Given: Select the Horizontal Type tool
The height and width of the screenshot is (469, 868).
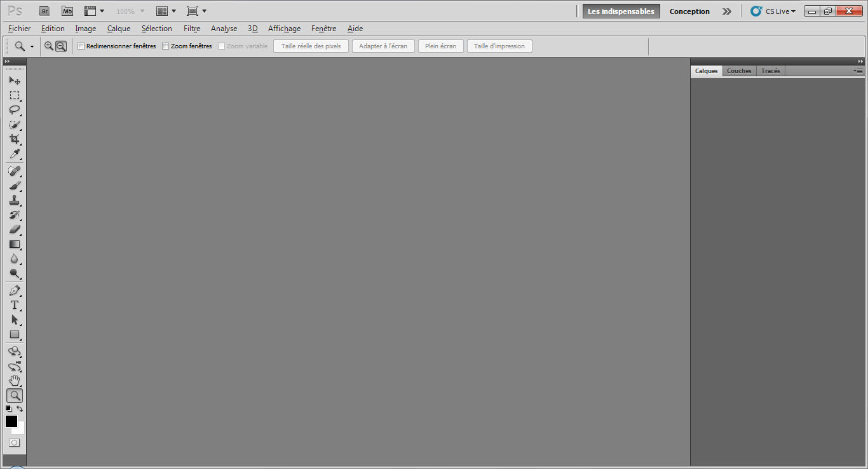Looking at the screenshot, I should point(14,305).
